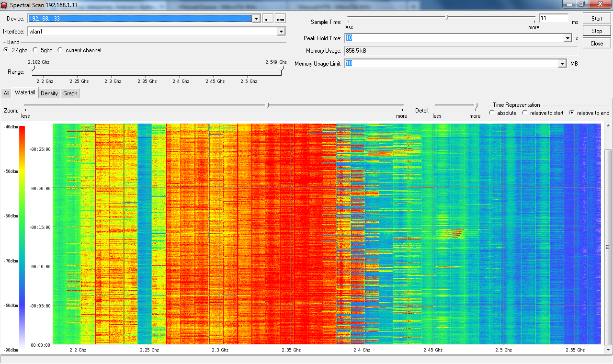Open the Interface wlan1 dropdown
This screenshot has width=613, height=364.
pos(281,32)
